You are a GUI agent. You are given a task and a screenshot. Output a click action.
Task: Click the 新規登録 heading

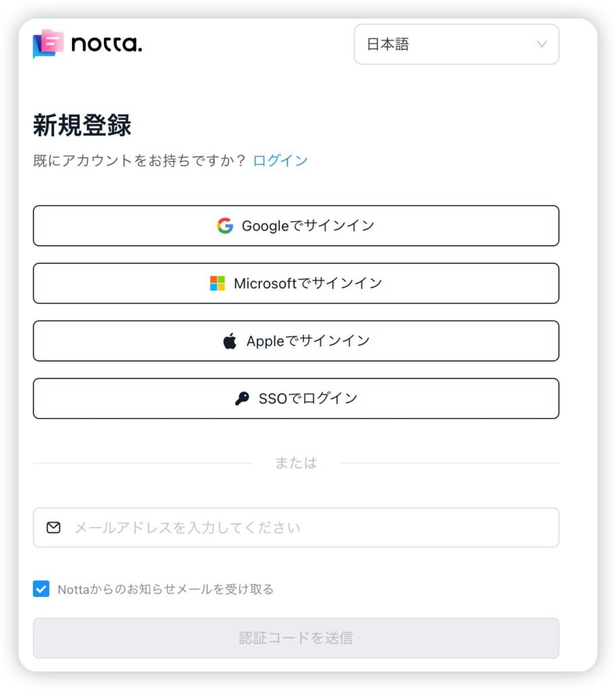pos(82,126)
